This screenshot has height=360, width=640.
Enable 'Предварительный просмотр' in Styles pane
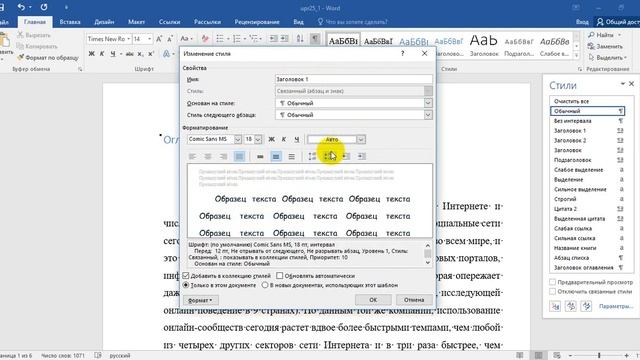(x=552, y=282)
